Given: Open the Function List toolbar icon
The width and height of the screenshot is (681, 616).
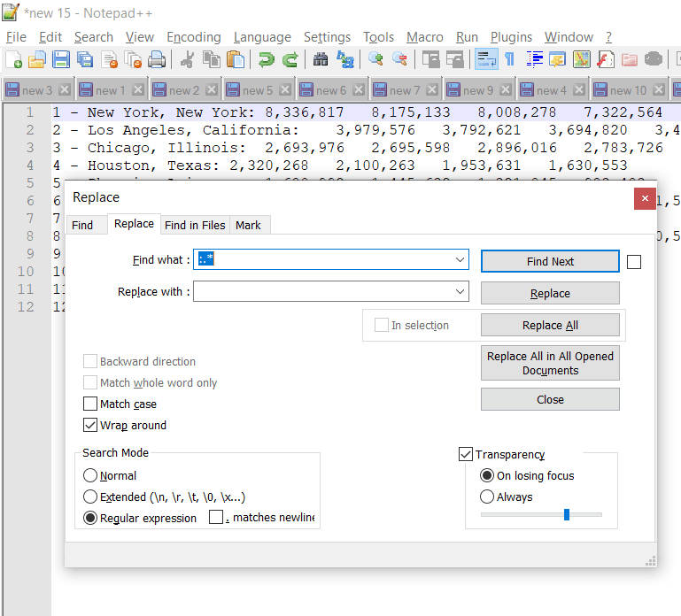Looking at the screenshot, I should 606,59.
